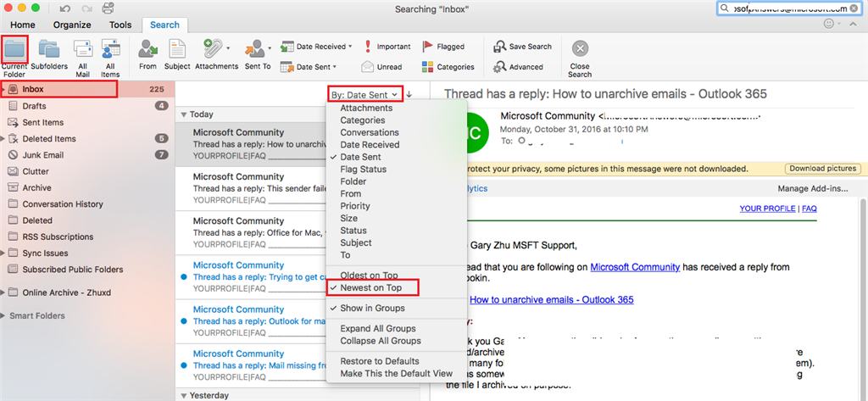Viewport: 868px width, 401px height.
Task: Arrange messages by Date Received
Action: [370, 145]
